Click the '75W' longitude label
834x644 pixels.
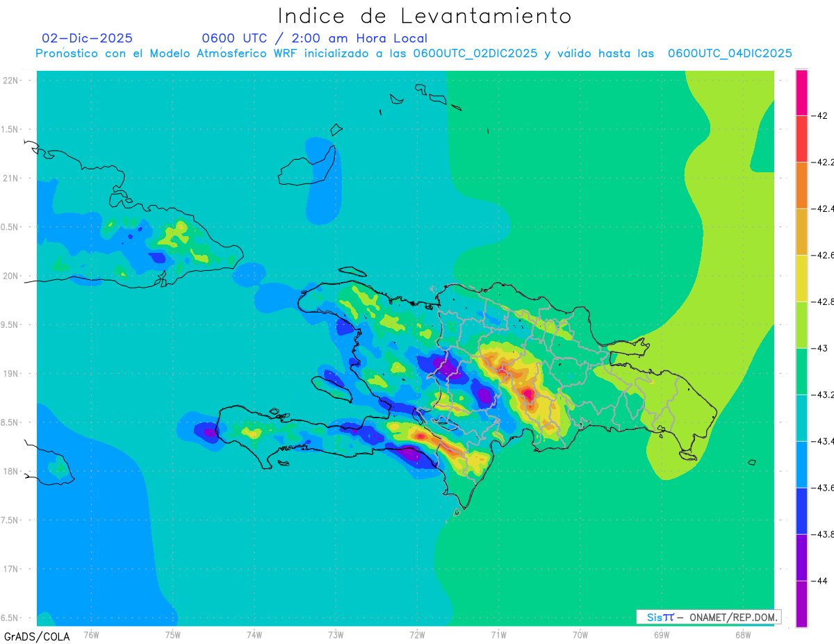[x=173, y=634]
